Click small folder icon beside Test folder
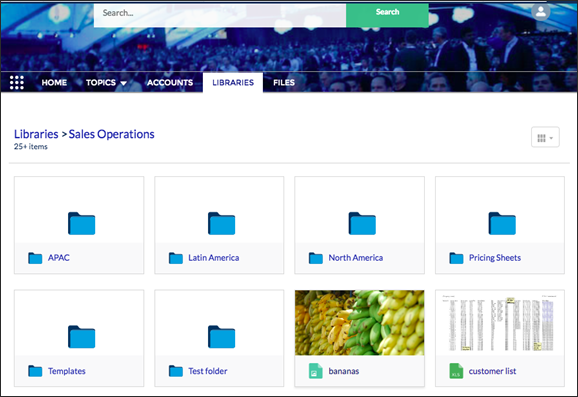Viewport: 578px width, 397px height. click(x=175, y=371)
